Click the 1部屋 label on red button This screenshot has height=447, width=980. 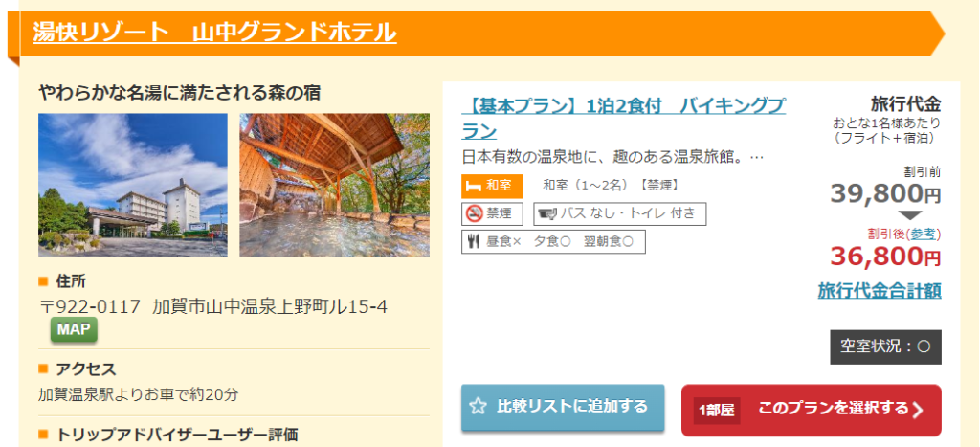point(717,411)
